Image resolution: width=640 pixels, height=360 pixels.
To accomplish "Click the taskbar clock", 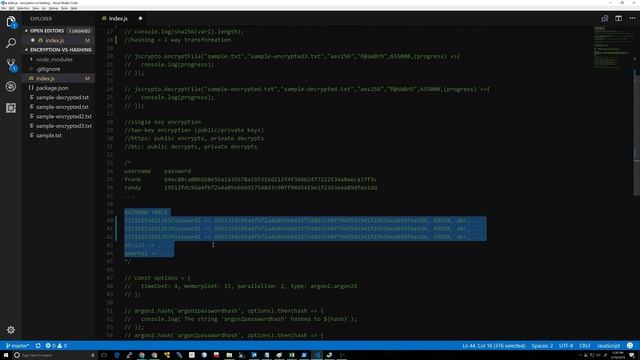I will point(618,355).
